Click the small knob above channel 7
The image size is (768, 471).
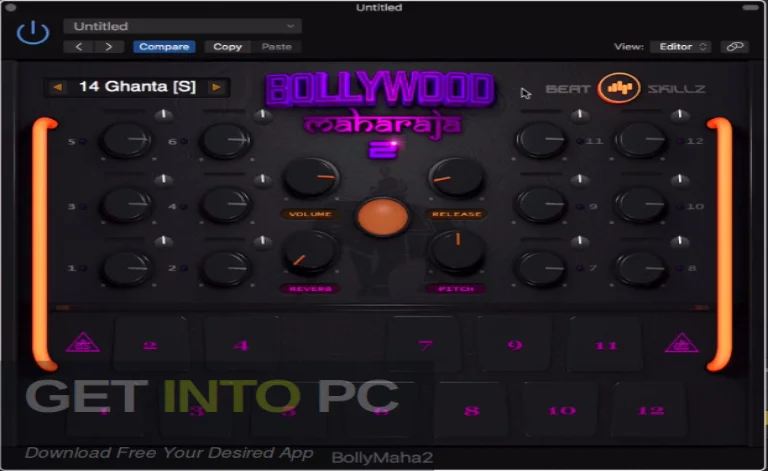[x=580, y=241]
